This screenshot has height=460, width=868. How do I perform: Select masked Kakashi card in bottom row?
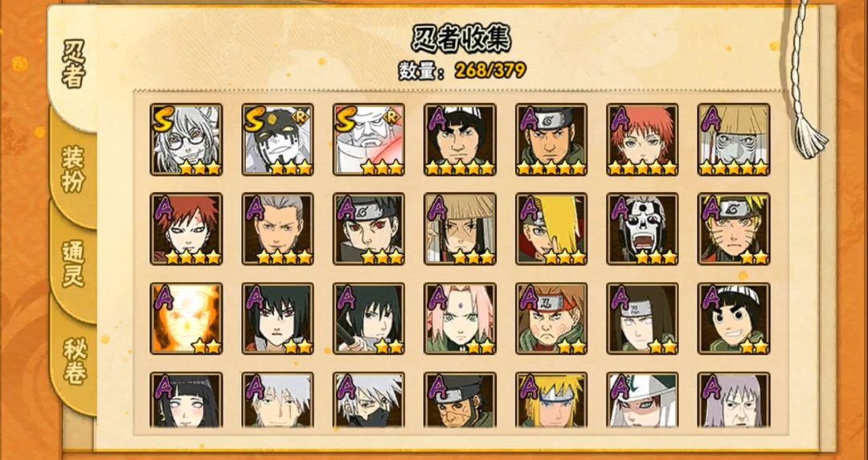(369, 400)
